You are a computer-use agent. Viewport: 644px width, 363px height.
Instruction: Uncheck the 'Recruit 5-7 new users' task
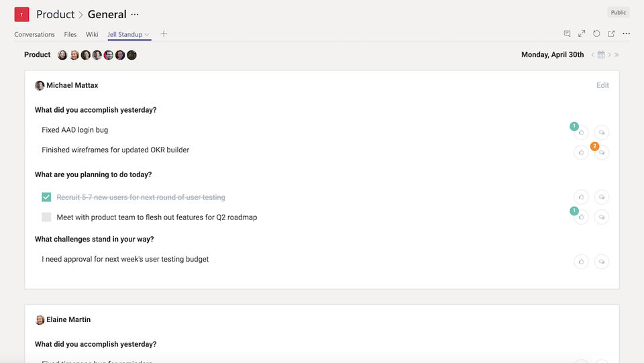coord(46,197)
